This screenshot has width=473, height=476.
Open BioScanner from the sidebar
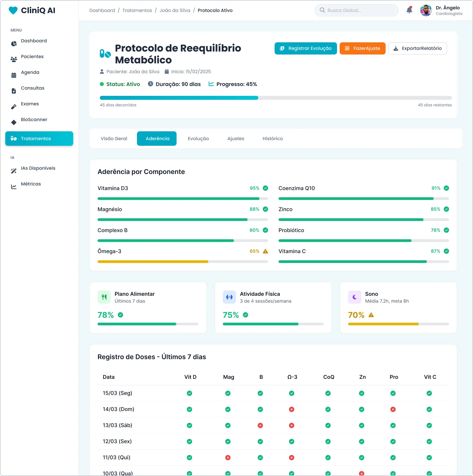(34, 120)
